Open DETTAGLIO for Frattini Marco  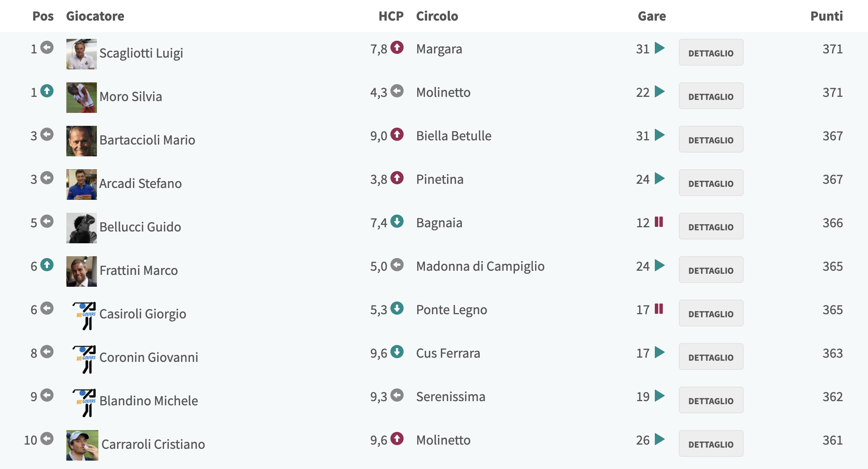tap(711, 270)
